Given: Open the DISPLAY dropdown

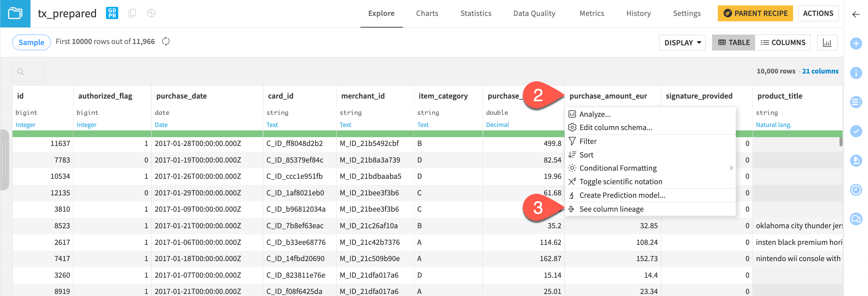Looking at the screenshot, I should (682, 43).
